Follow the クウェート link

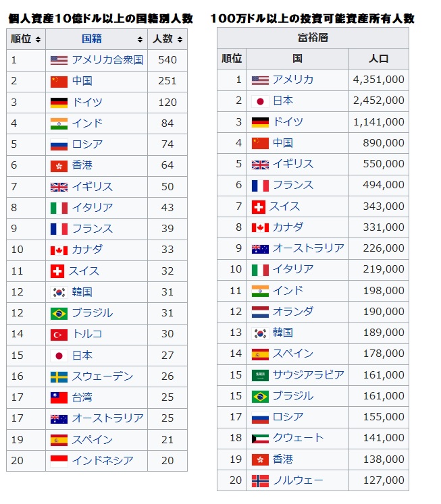coord(298,438)
